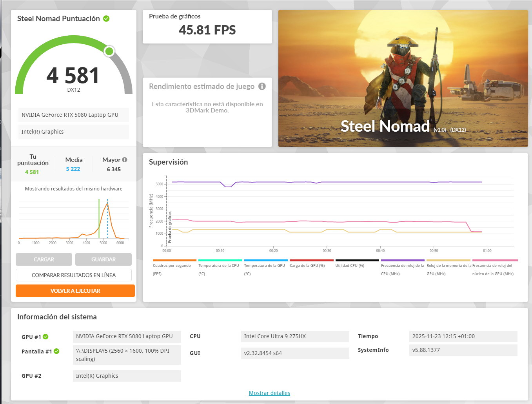Select the red Carga de la GPU legend swatch
532x404 pixels.
(311, 260)
